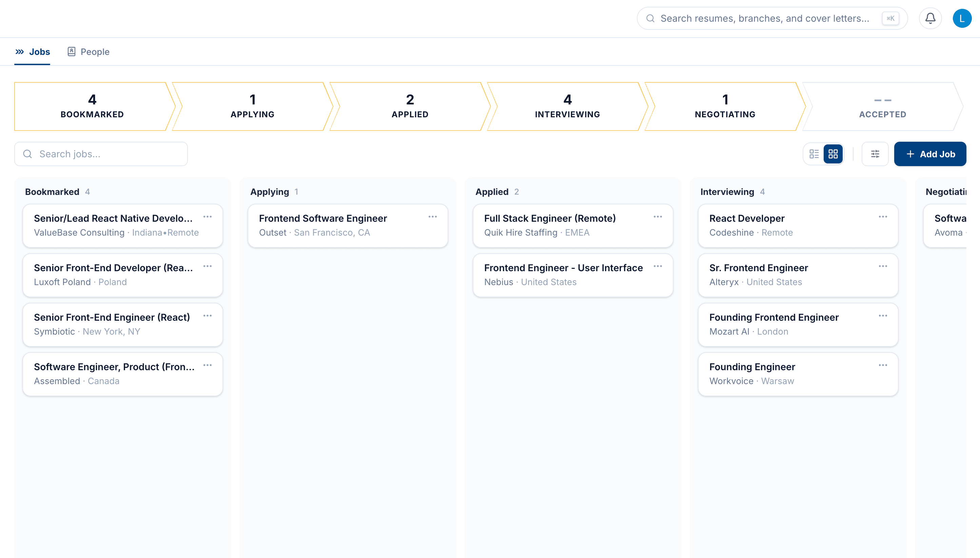Screen dimensions: 980x558
Task: Click the Add Job button
Action: 930,154
